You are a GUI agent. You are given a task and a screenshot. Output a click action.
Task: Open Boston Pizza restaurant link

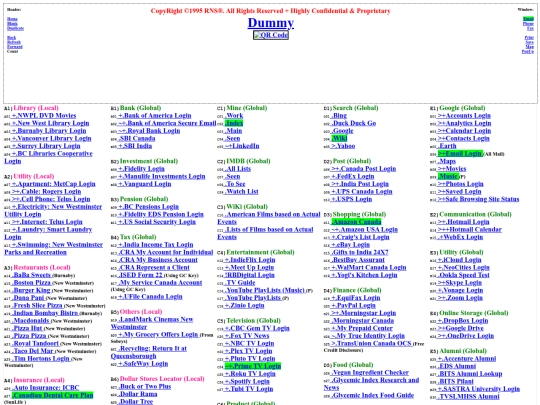31,282
